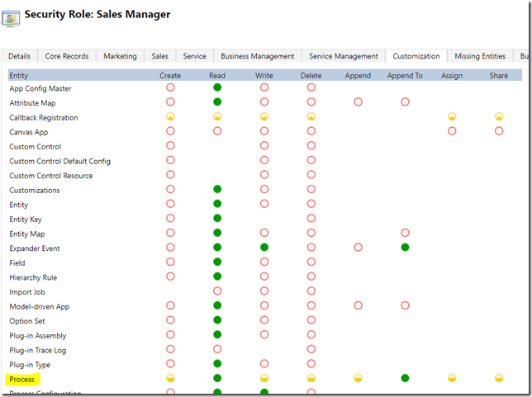Toggle Entity Key Delete privilege
The image size is (532, 397).
311,219
